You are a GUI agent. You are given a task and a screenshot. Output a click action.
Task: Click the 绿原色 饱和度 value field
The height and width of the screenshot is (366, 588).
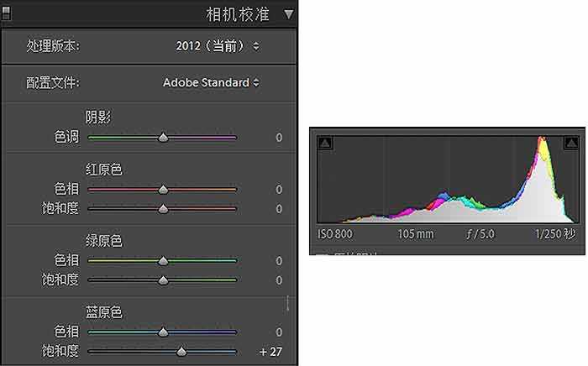point(278,280)
